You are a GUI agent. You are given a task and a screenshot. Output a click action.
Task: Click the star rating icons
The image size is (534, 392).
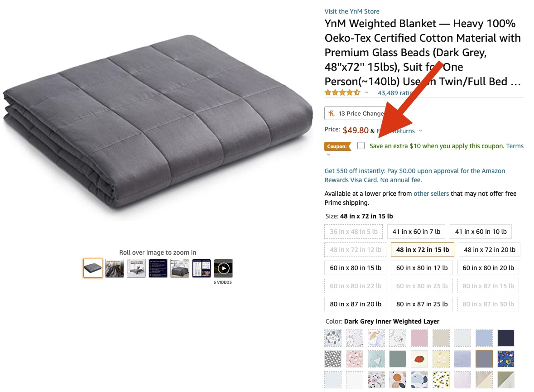[342, 92]
